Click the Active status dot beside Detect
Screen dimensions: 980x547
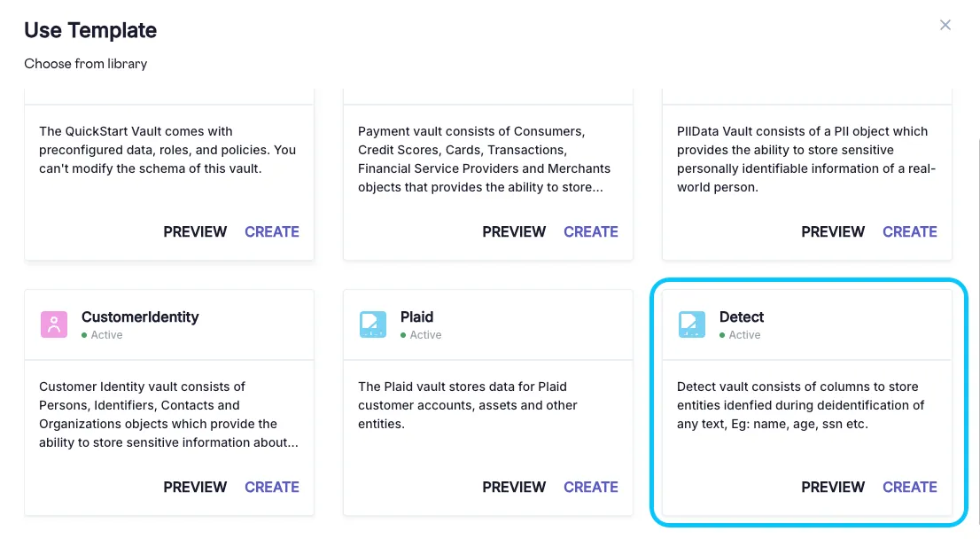point(723,335)
